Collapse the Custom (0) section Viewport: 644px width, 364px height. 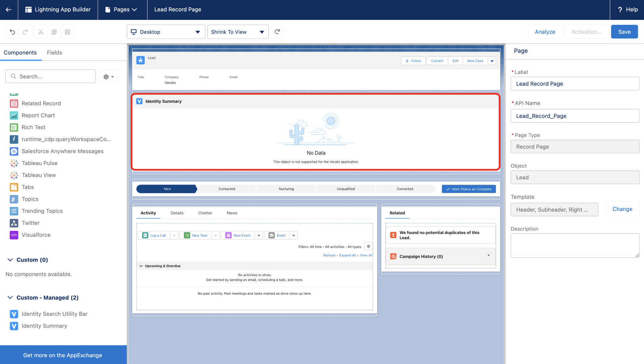tap(10, 260)
